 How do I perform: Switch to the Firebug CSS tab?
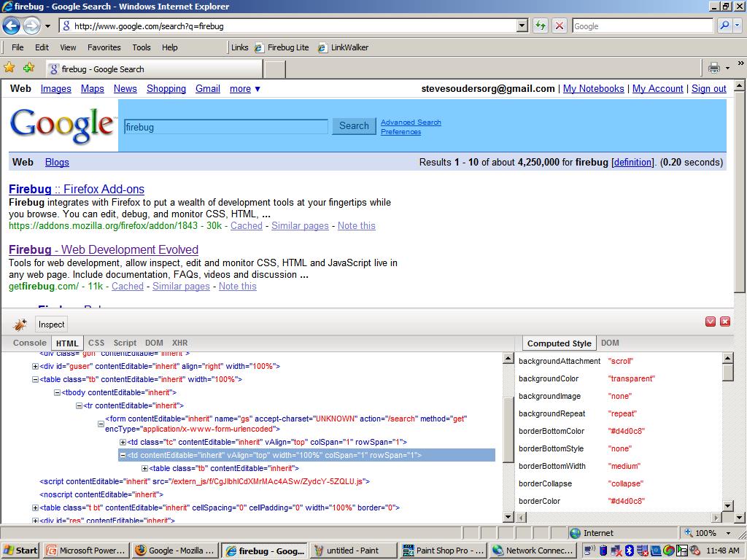(x=96, y=343)
